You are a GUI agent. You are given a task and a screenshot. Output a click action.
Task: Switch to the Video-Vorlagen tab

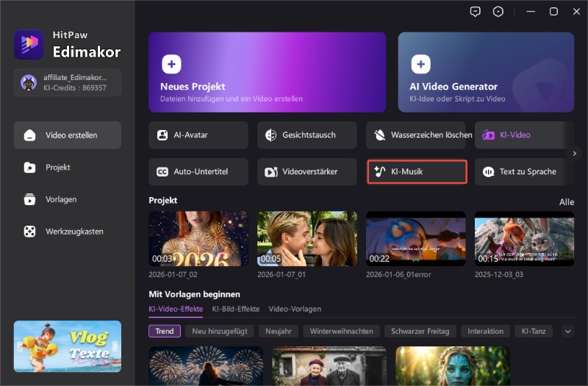pos(295,309)
